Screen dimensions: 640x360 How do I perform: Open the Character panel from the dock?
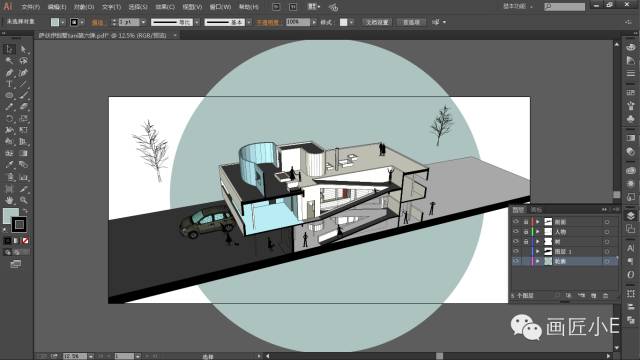point(631,248)
